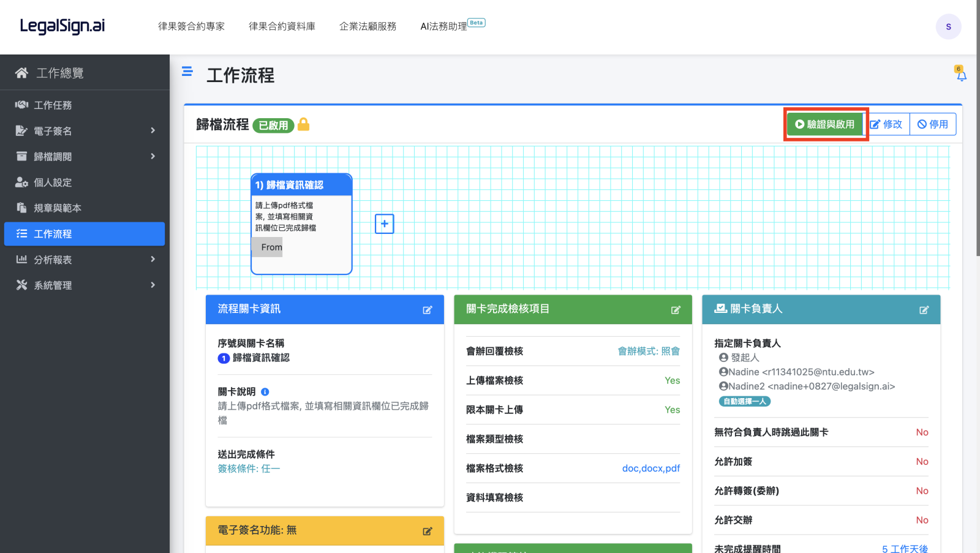The height and width of the screenshot is (553, 980).
Task: Open 律果簽合約專家 in top navigation
Action: point(191,26)
